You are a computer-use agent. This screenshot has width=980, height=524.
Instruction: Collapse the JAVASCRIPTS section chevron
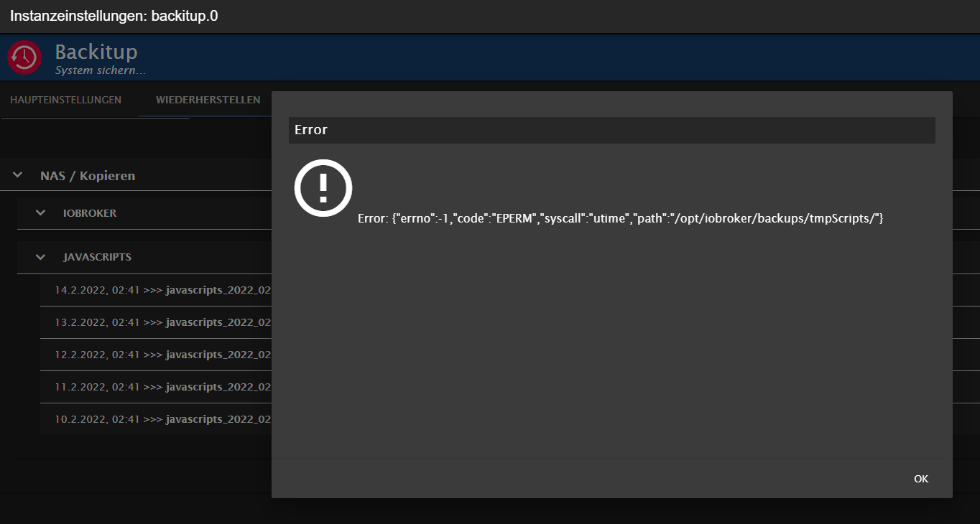coord(41,257)
